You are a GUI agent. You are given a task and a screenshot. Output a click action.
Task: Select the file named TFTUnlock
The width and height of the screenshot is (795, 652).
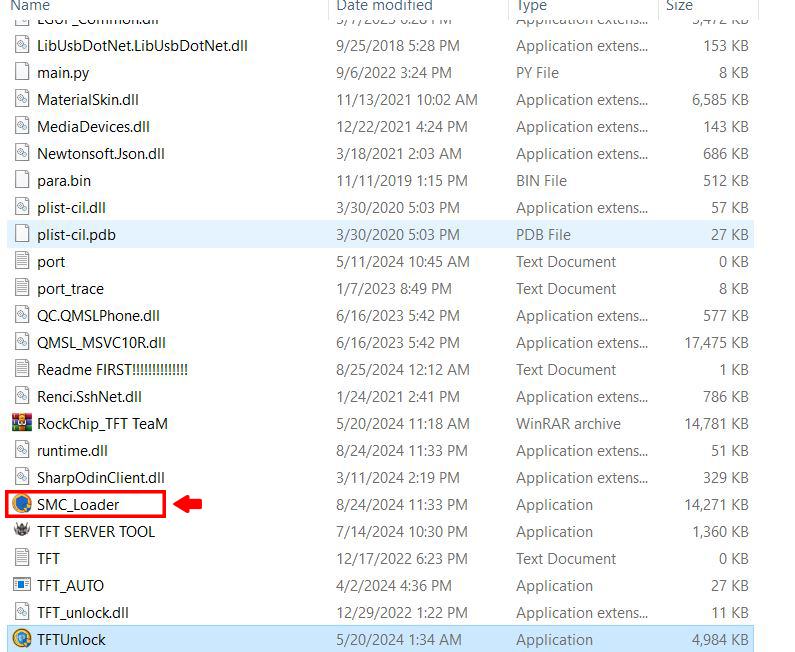click(71, 640)
